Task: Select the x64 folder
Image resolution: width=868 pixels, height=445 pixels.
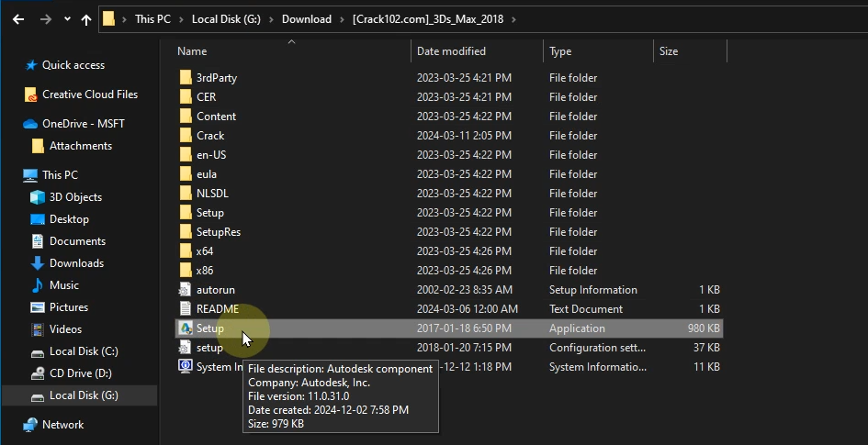Action: point(205,251)
